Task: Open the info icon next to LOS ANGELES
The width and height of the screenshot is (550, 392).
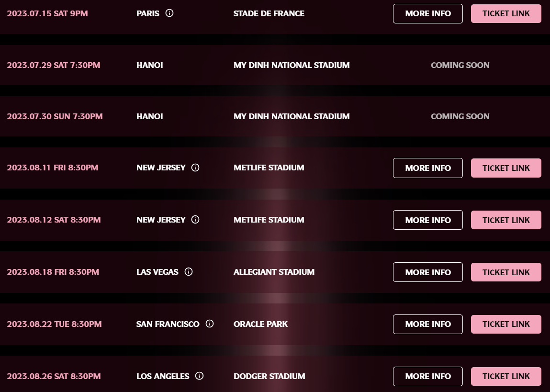Action: point(199,376)
